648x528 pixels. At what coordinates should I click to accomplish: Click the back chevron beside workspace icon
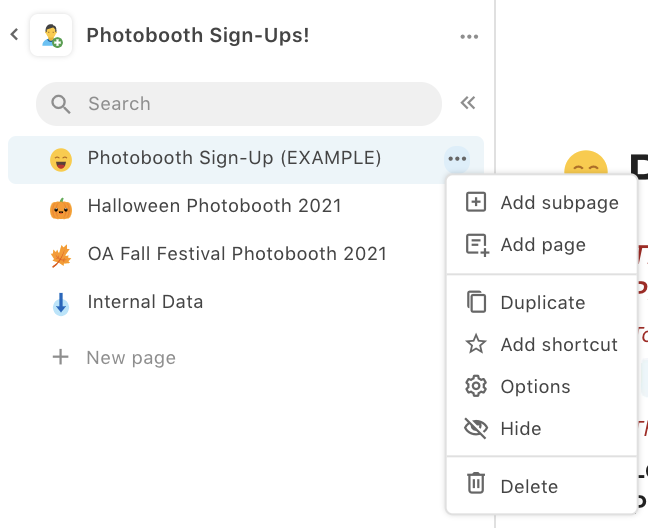(14, 35)
